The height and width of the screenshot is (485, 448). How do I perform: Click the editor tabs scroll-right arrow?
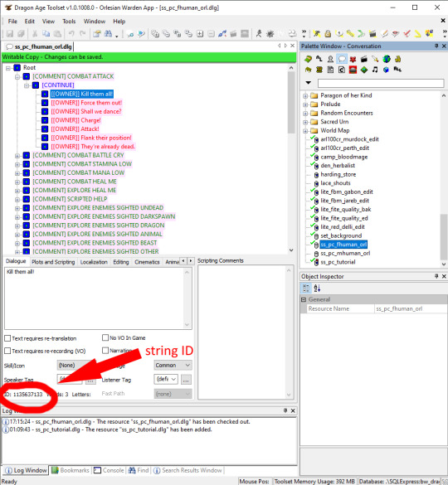tap(191, 261)
